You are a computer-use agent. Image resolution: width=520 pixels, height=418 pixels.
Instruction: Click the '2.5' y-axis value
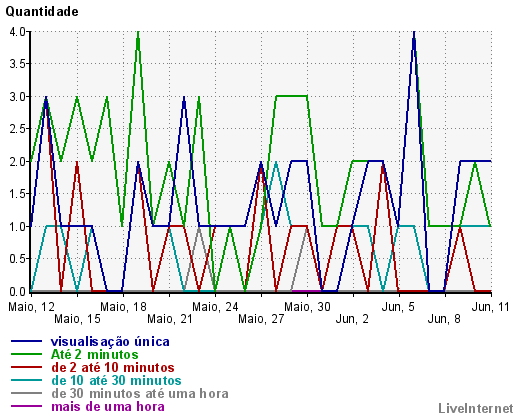(18, 129)
